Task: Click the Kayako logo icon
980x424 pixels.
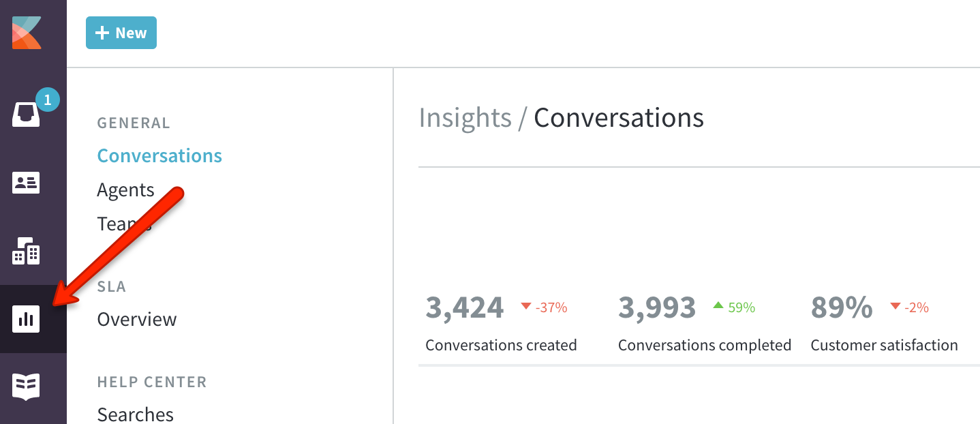Action: point(27,33)
